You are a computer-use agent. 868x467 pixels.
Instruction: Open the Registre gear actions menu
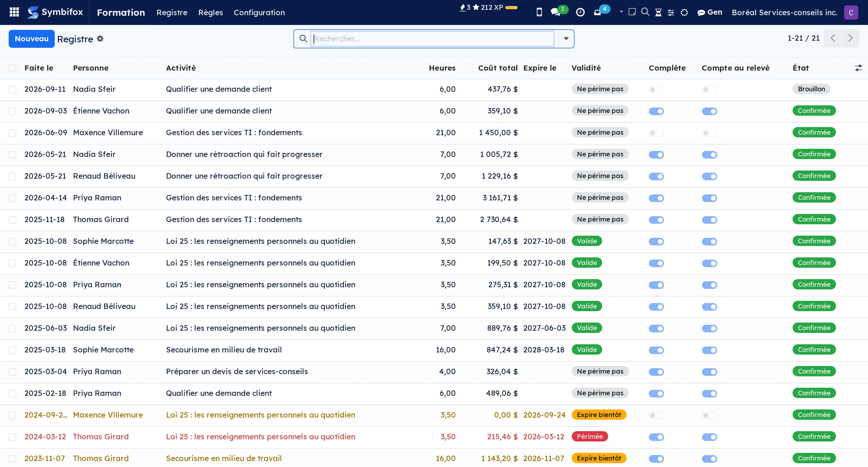click(100, 39)
